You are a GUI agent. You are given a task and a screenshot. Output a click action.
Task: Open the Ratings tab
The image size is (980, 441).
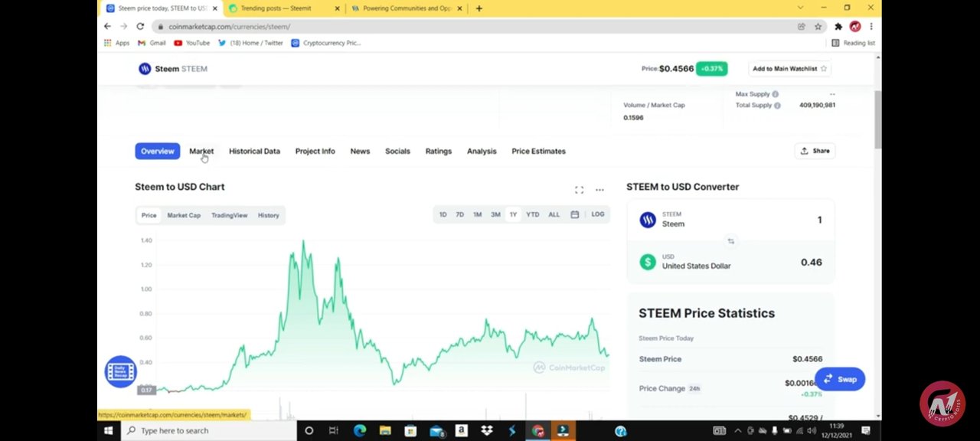pyautogui.click(x=439, y=151)
